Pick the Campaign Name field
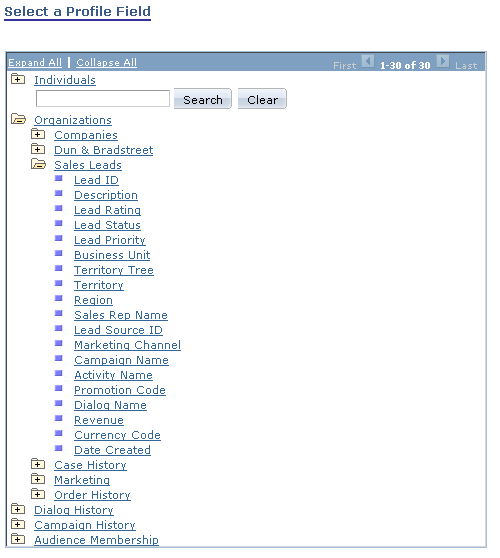 click(x=121, y=360)
